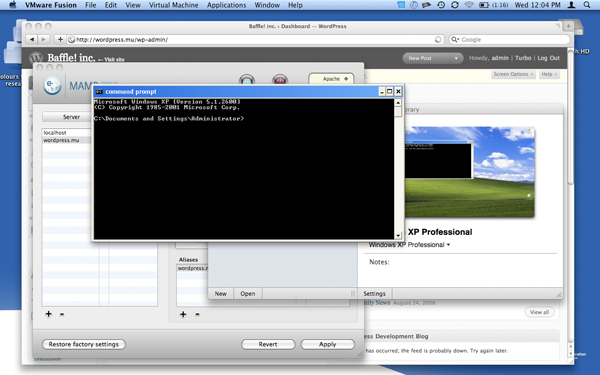Click the MAMP red power toolbar icon
The height and width of the screenshot is (375, 600).
(280, 80)
